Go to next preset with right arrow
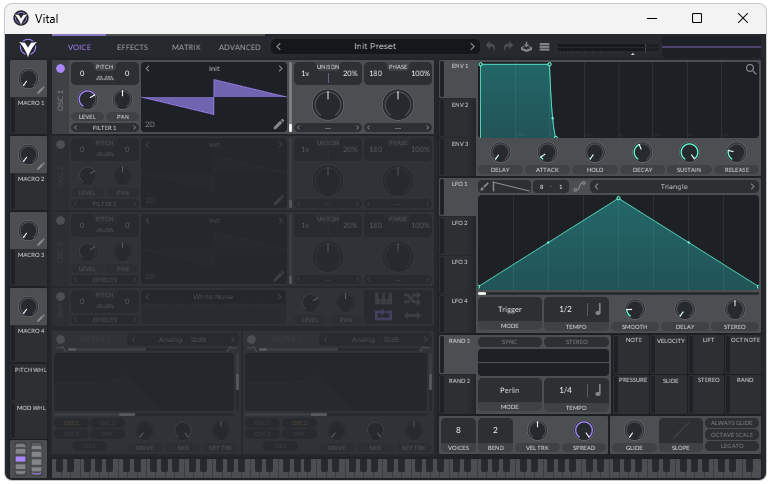This screenshot has width=768, height=484. [473, 47]
